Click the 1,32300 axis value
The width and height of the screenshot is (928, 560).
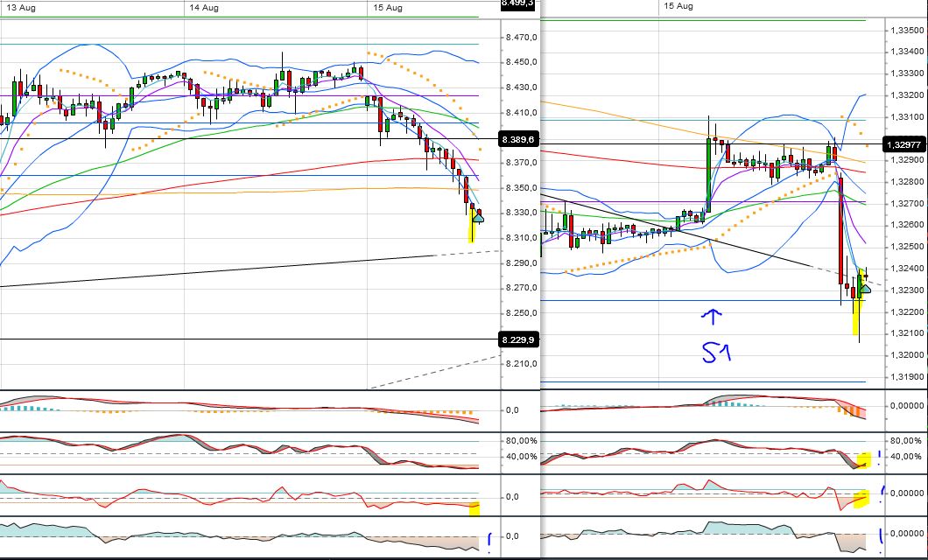(907, 290)
